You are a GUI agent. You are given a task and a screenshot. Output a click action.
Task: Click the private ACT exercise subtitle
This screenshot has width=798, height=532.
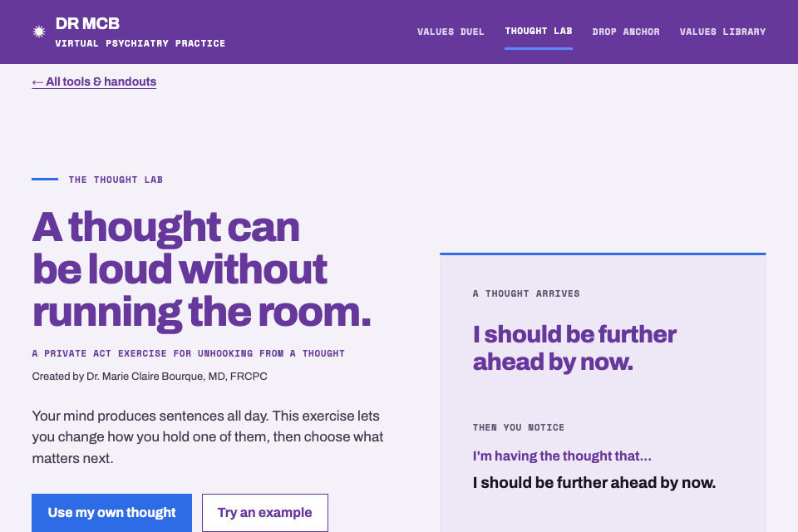(189, 353)
